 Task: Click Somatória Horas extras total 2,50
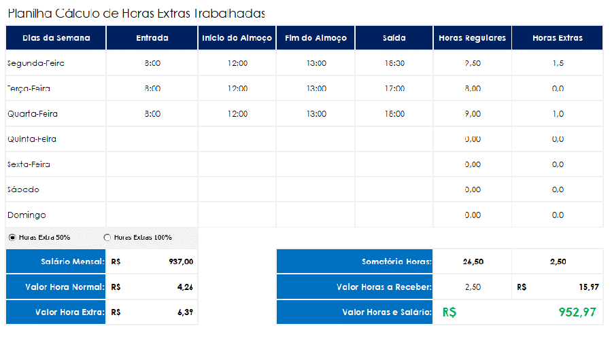[558, 261]
